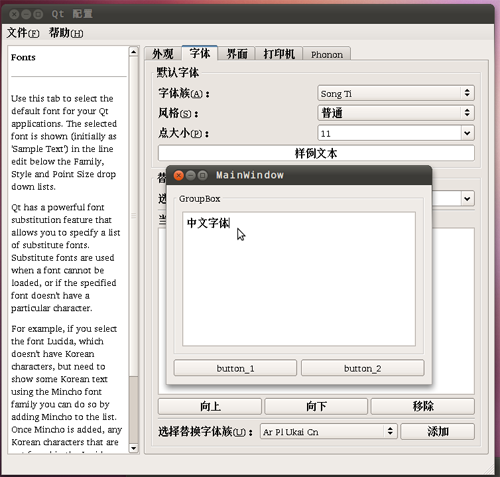This screenshot has height=477, width=500.
Task: Switch to the 外观 tab
Action: pyautogui.click(x=163, y=54)
